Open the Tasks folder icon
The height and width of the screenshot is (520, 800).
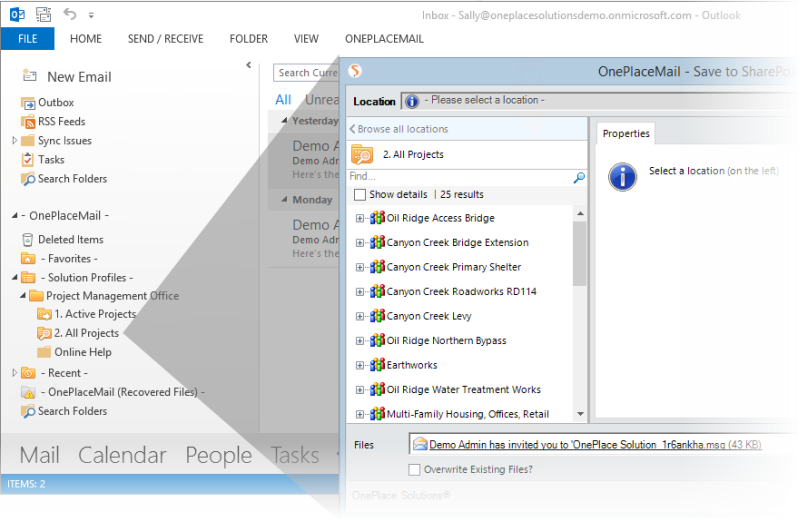click(x=28, y=160)
